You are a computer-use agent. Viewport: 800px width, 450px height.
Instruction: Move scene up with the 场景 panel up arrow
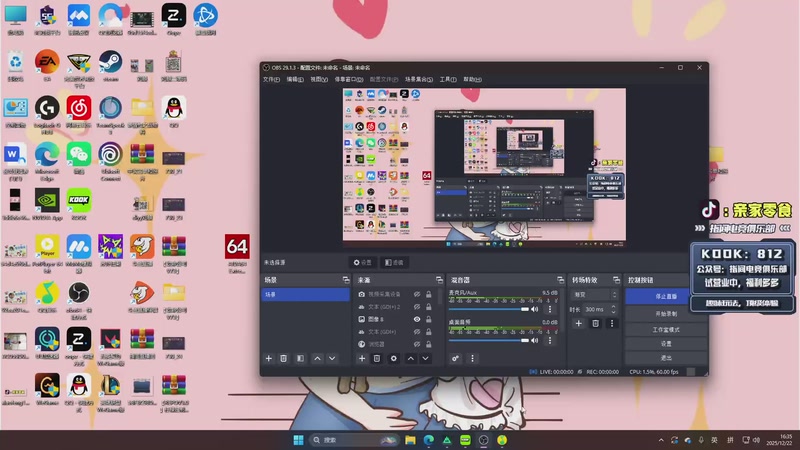coord(317,359)
